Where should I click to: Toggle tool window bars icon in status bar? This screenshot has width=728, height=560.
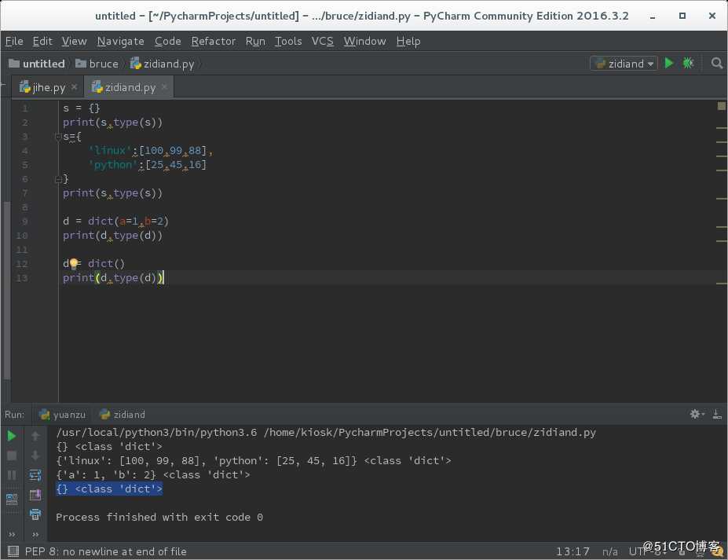[13, 551]
